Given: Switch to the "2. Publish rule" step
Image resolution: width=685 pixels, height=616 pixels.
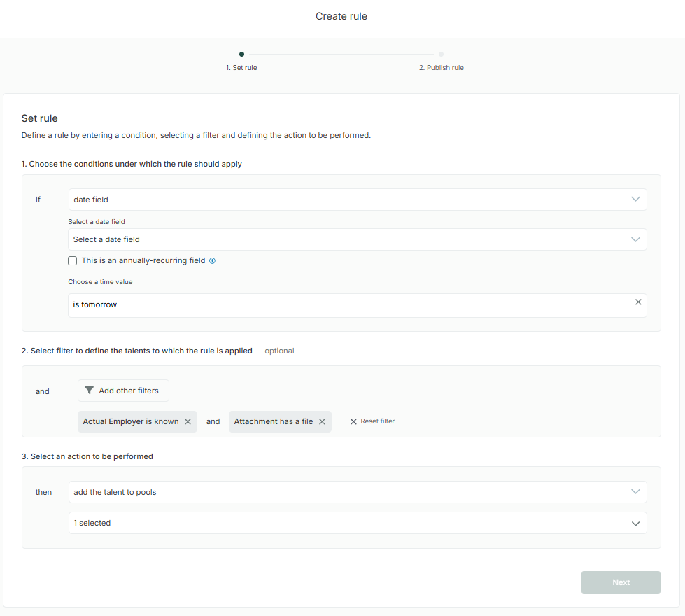Looking at the screenshot, I should pyautogui.click(x=441, y=68).
